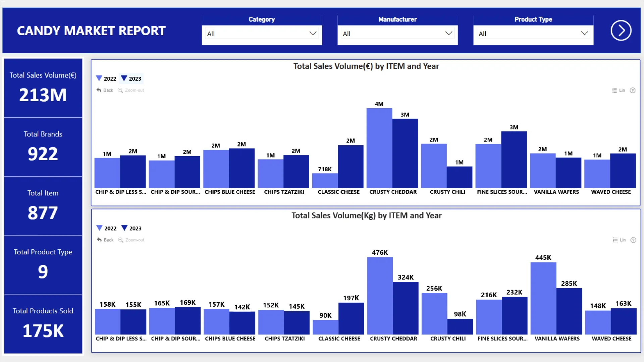
Task: Toggle Lin scale in Sales Volume(€) chart
Action: tap(619, 90)
